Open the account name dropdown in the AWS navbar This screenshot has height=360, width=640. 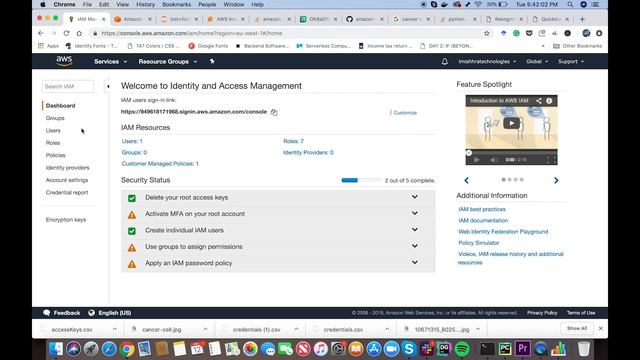pyautogui.click(x=487, y=62)
